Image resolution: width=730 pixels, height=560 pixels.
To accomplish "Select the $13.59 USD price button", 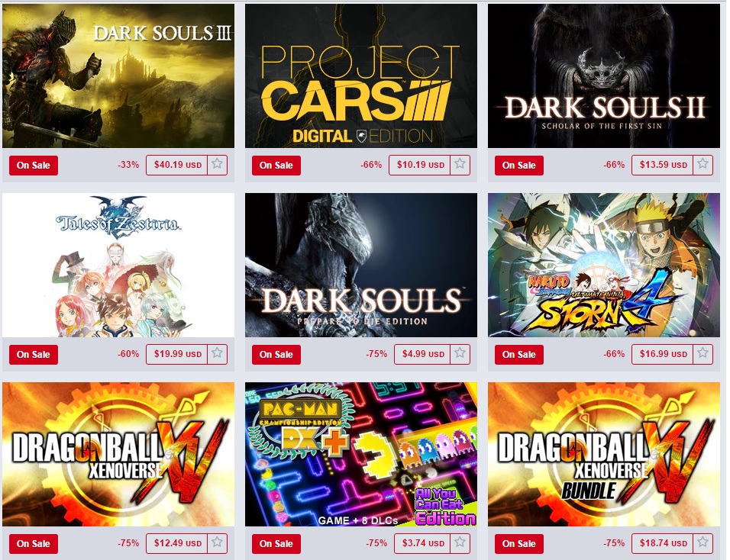I will coord(663,165).
